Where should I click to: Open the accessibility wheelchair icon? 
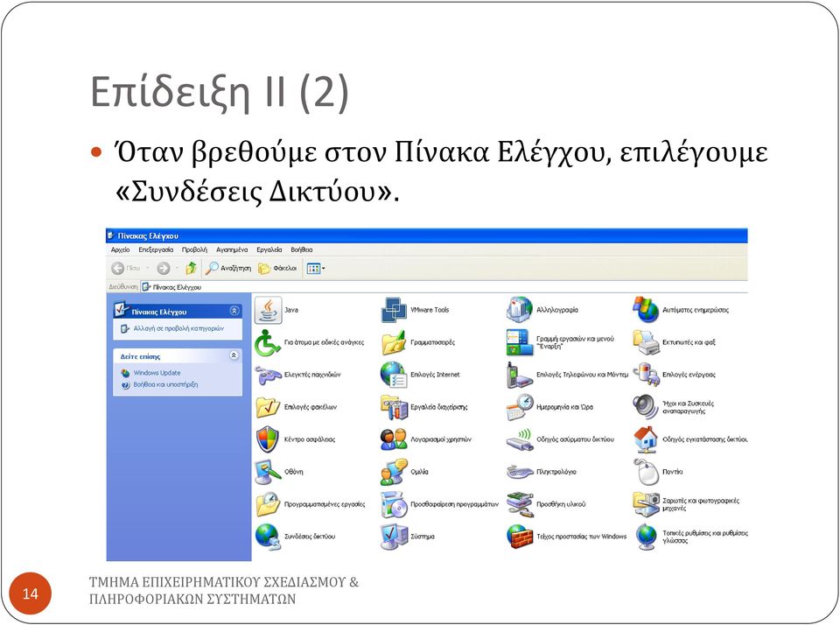tap(268, 342)
